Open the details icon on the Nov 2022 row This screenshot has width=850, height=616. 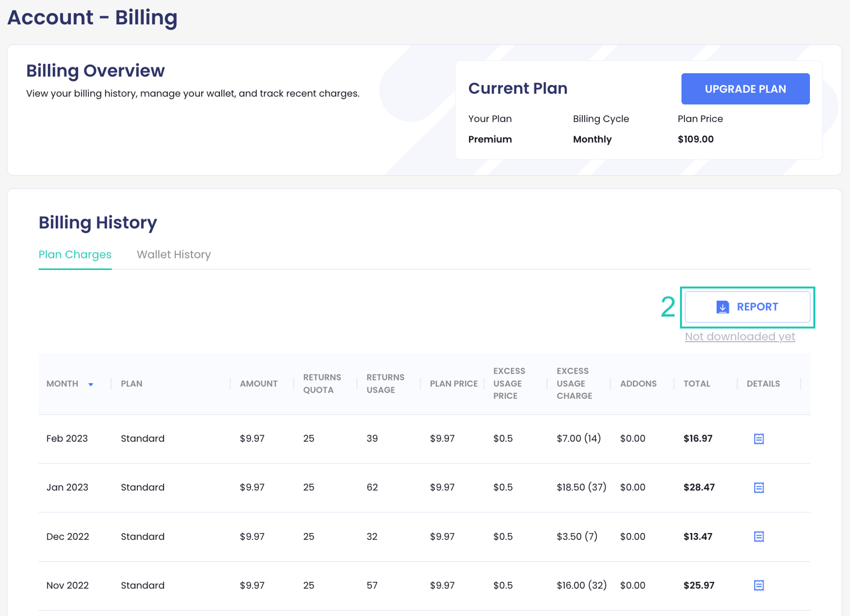tap(759, 585)
